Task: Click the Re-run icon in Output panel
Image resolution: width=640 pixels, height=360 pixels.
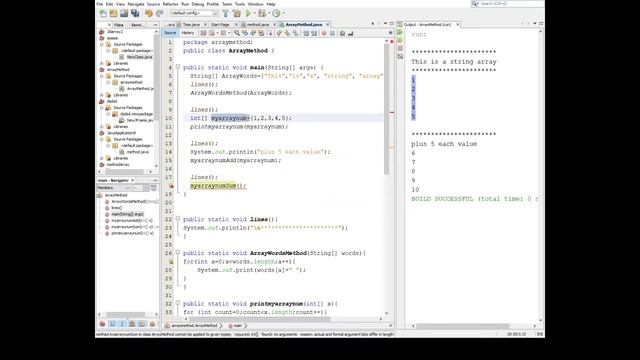Action: [400, 33]
